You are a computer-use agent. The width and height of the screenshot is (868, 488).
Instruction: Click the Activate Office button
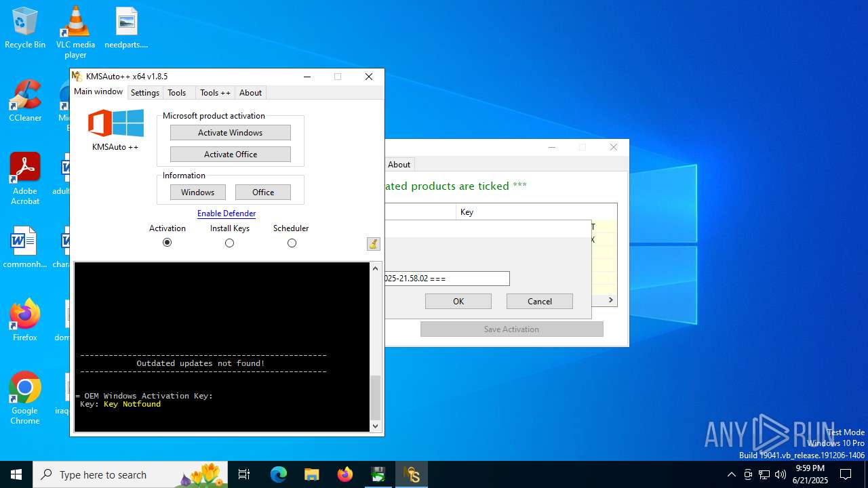tap(231, 155)
